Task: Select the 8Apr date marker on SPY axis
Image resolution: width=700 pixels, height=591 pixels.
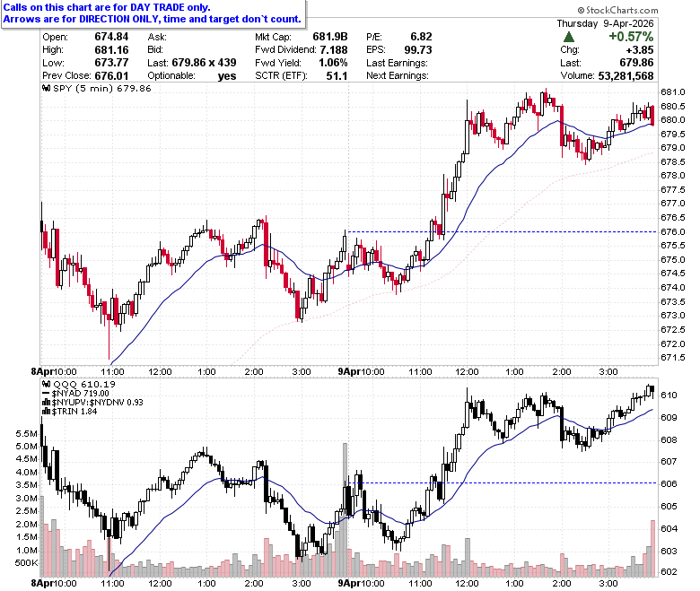Action: (39, 371)
